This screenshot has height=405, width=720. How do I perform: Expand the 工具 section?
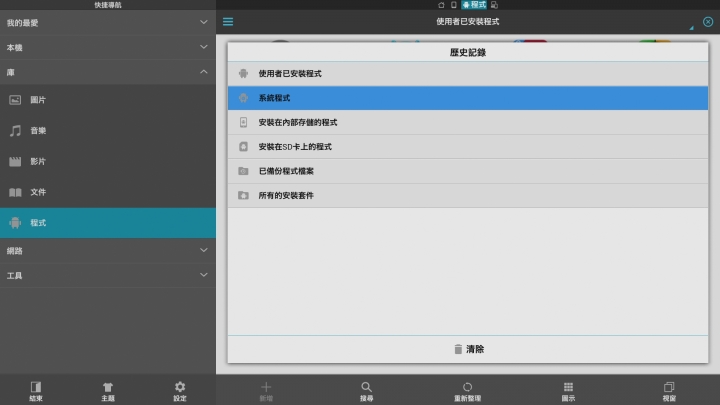108,276
